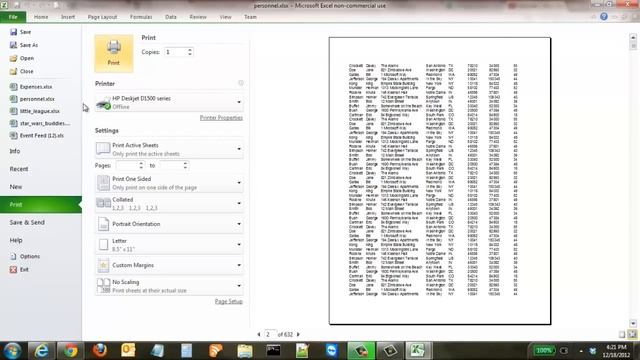Go to the next preview page
The height and width of the screenshot is (360, 640).
298,334
